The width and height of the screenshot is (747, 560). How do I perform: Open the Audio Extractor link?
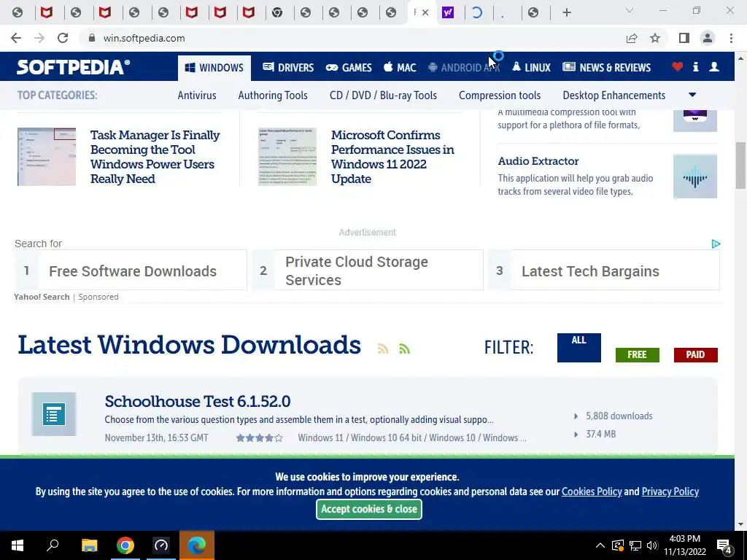pyautogui.click(x=538, y=161)
